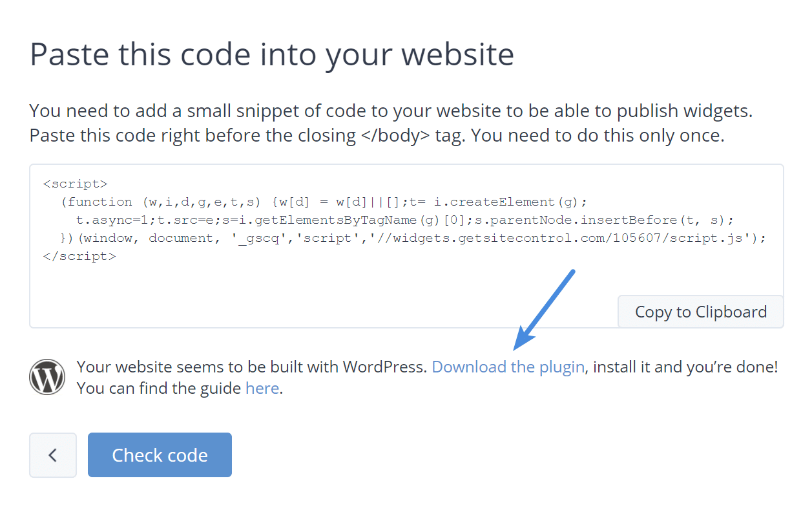812x505 pixels.
Task: Click the closing </script> tag line
Action: click(79, 256)
